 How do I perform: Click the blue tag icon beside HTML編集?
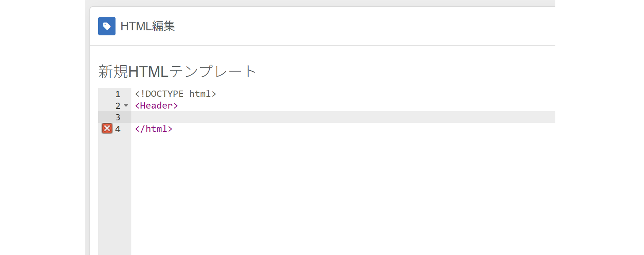(107, 26)
